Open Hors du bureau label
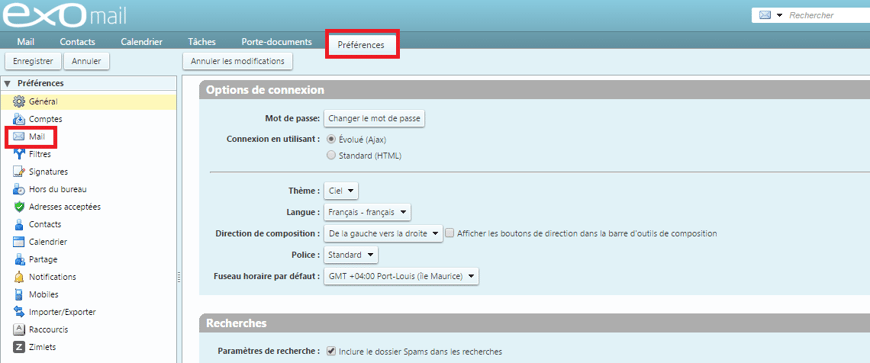Screen dimensions: 870x363 coord(58,189)
